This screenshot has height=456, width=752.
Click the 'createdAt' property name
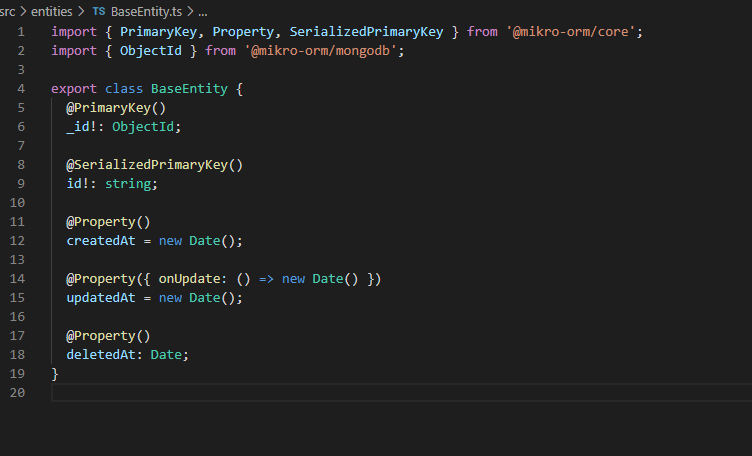[x=101, y=241]
